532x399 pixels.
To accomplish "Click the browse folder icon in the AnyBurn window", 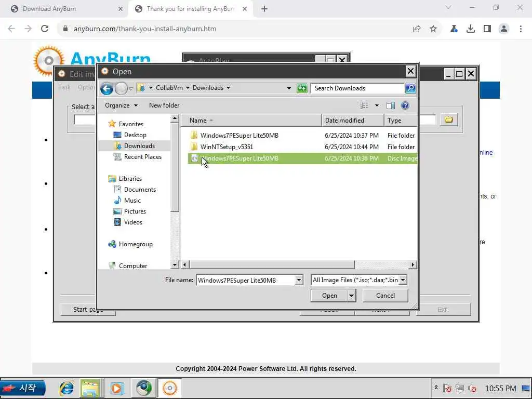I will [x=448, y=119].
